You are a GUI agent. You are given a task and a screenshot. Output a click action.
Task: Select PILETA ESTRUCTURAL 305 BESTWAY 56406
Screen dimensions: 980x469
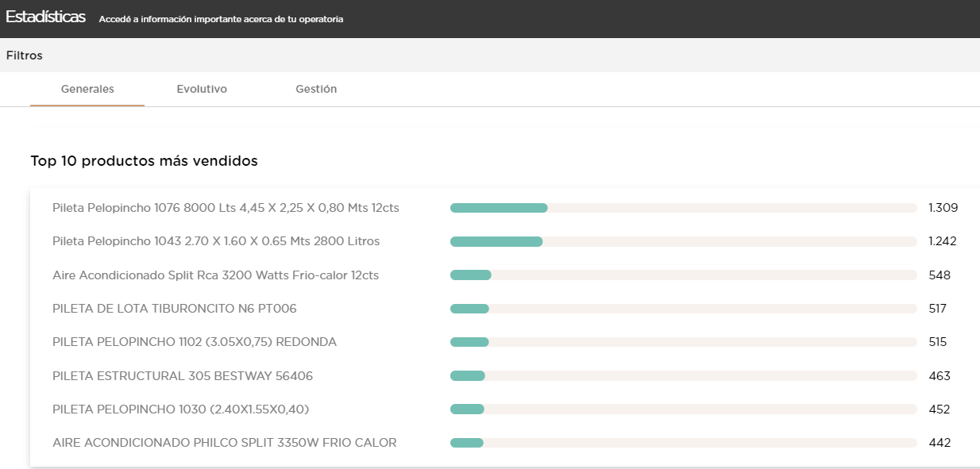point(183,376)
